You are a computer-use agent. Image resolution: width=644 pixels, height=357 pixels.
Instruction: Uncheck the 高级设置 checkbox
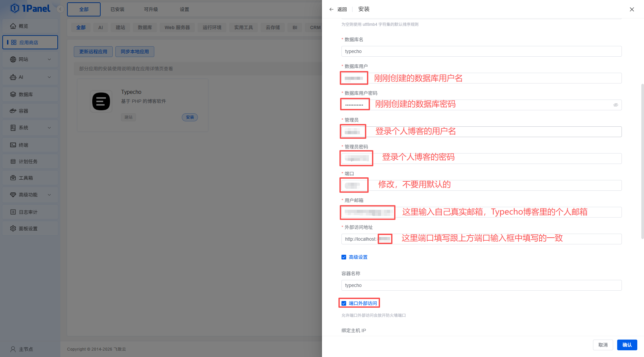(344, 257)
